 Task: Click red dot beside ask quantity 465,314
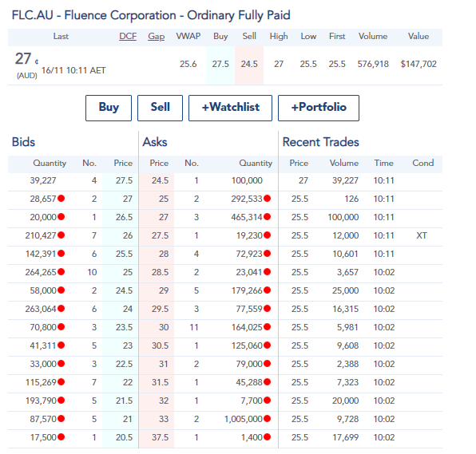pyautogui.click(x=267, y=217)
